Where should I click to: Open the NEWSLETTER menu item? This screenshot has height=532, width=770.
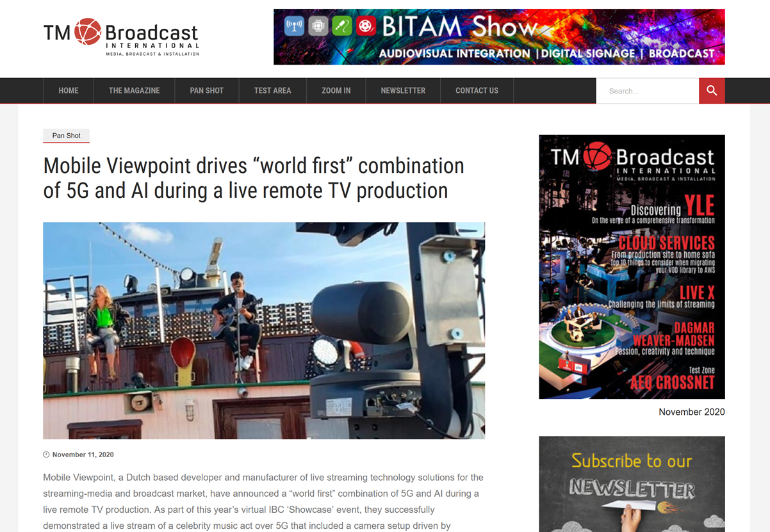click(403, 91)
